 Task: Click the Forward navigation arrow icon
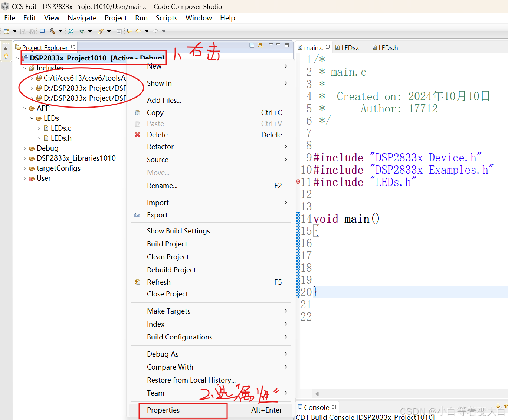tap(155, 31)
